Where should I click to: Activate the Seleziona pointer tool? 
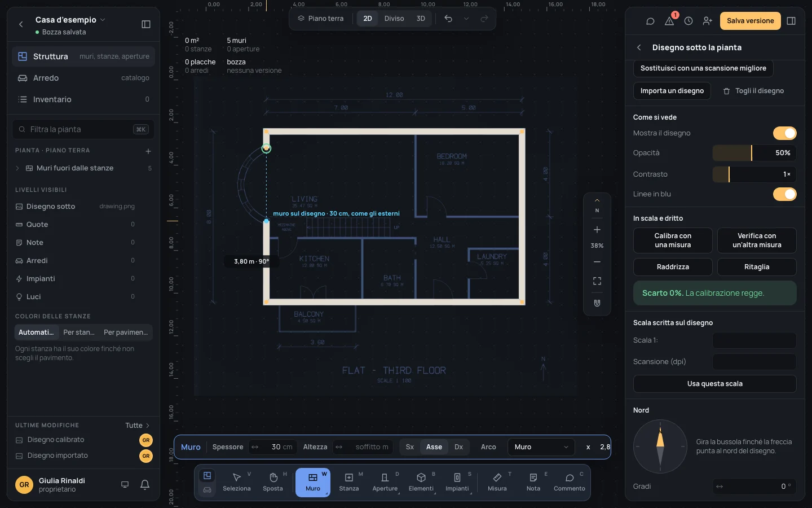click(237, 483)
